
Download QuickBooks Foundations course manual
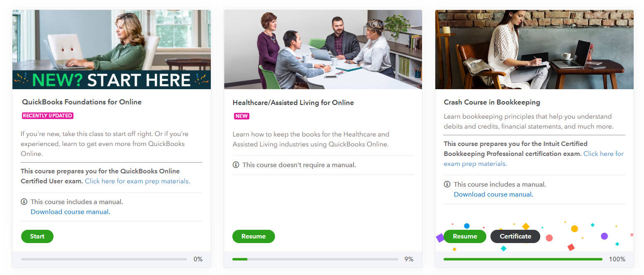click(70, 212)
